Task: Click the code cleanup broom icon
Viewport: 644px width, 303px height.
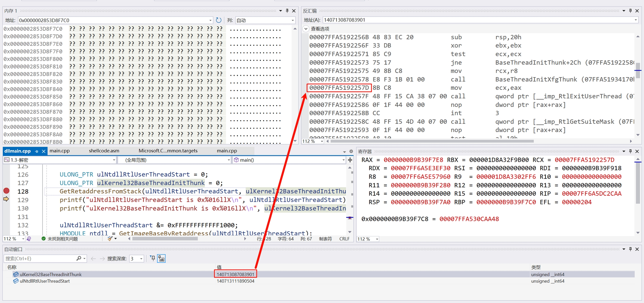Action: point(110,239)
